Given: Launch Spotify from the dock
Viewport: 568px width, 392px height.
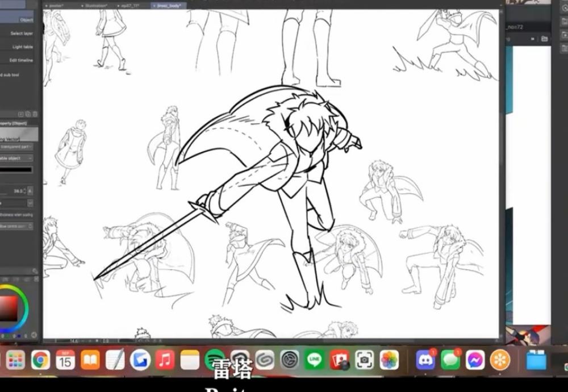Looking at the screenshot, I should tap(214, 360).
